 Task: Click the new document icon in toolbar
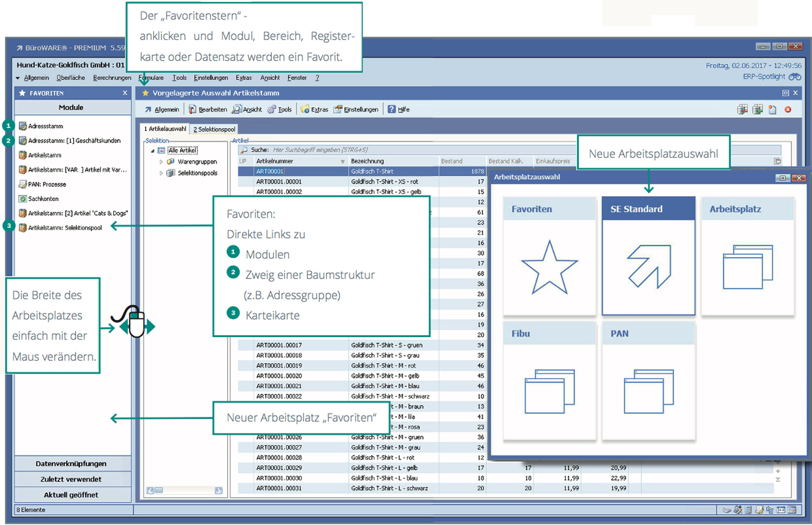pyautogui.click(x=772, y=110)
